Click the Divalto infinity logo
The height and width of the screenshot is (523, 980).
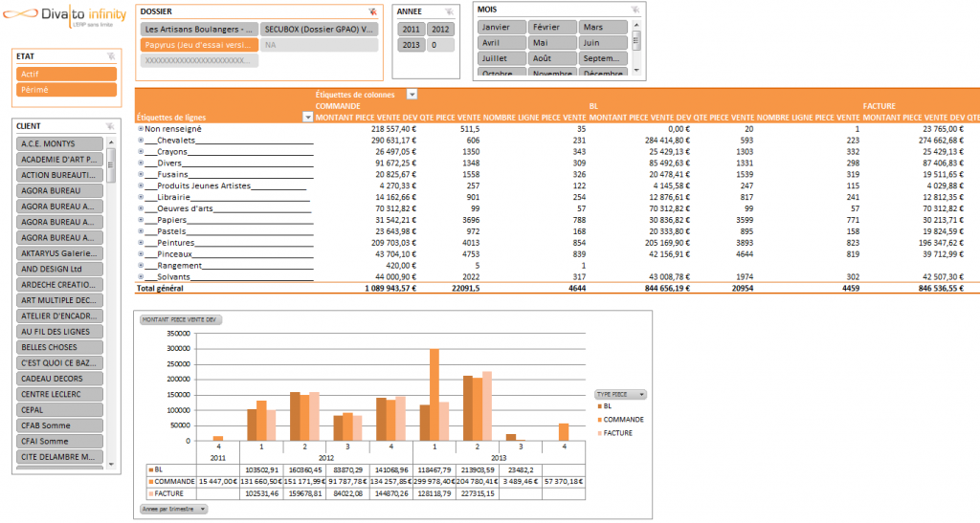65,15
